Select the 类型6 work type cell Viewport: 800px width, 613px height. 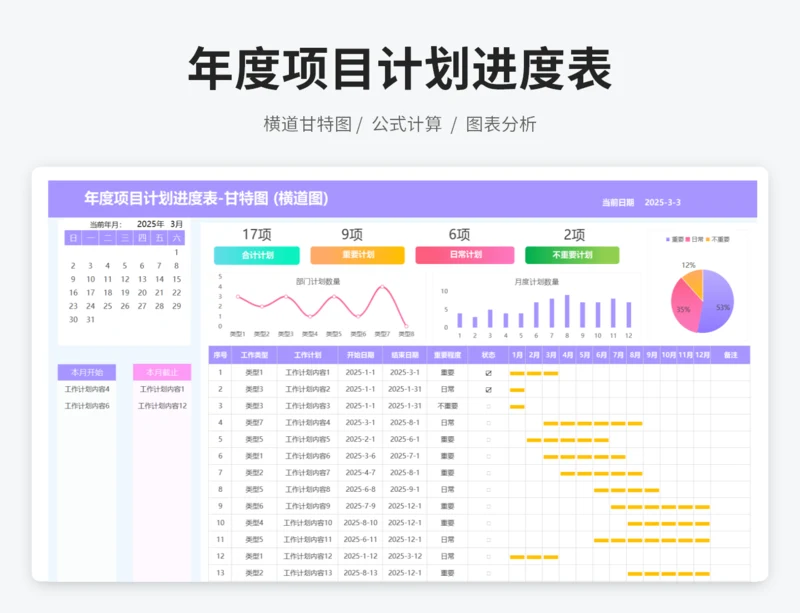[254, 506]
